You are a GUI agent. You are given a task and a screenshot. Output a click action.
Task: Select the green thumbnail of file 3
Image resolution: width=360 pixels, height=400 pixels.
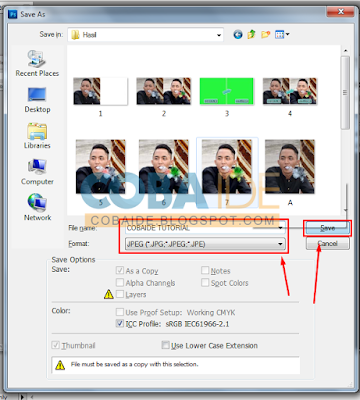coord(227,91)
